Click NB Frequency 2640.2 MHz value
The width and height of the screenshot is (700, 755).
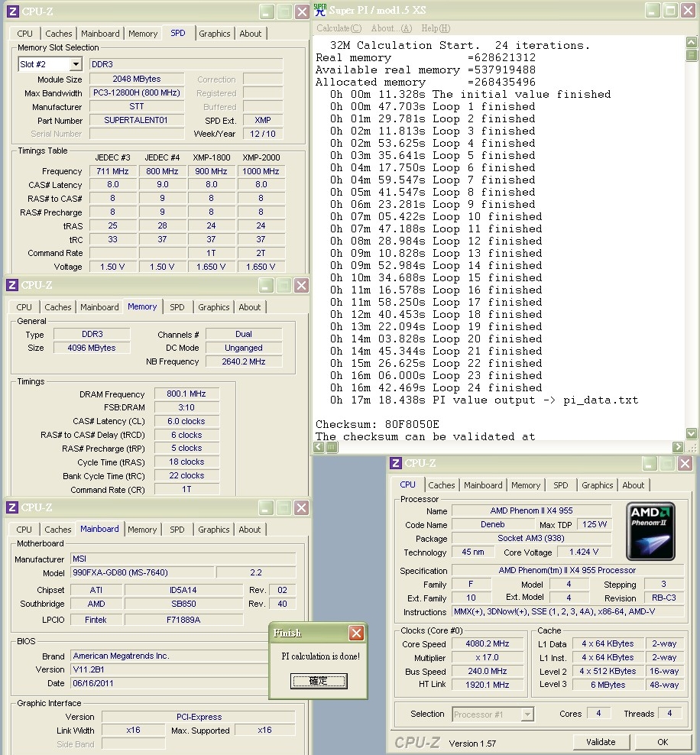(x=244, y=361)
